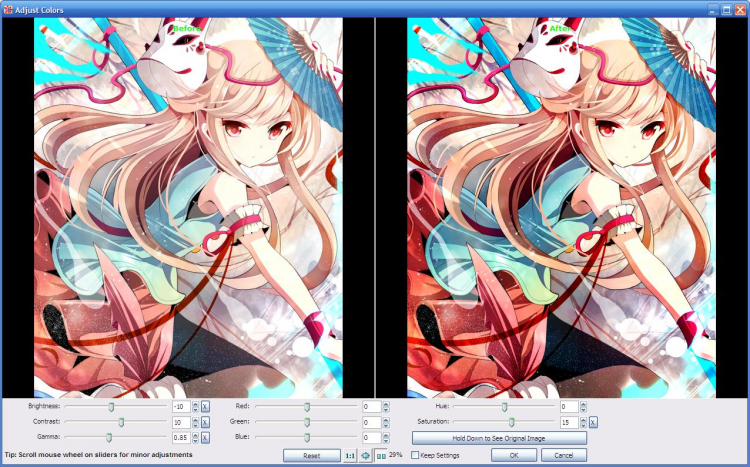Maximize the Adjust Colors window

tap(727, 10)
